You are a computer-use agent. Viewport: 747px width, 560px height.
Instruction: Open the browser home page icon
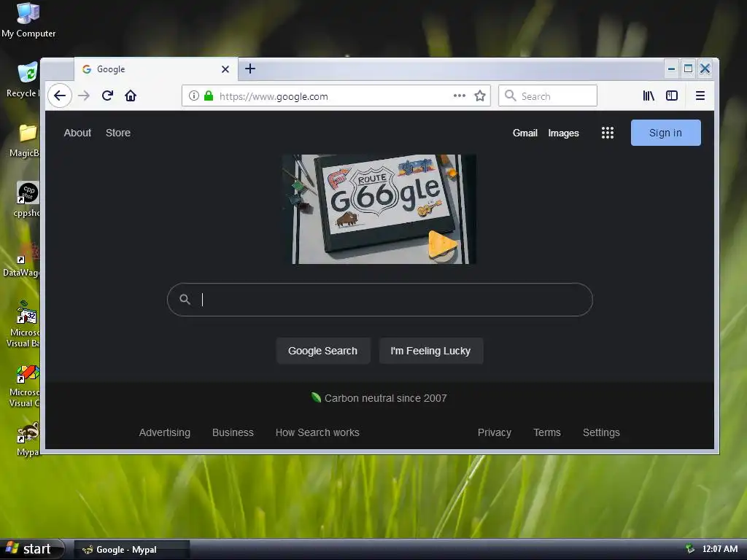tap(131, 96)
